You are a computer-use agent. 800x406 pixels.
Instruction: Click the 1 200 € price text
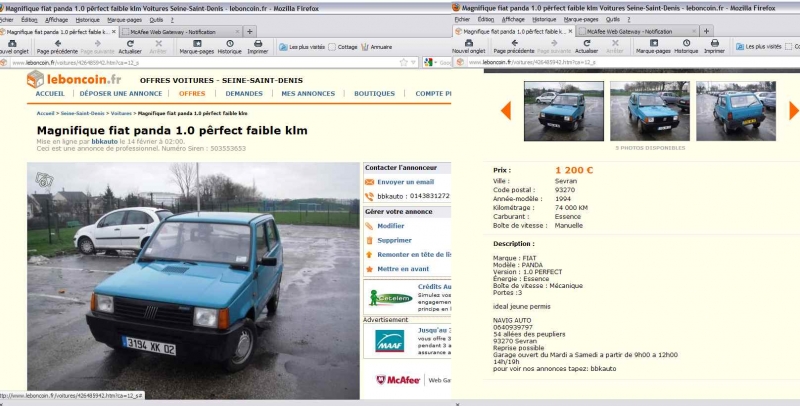click(x=574, y=170)
